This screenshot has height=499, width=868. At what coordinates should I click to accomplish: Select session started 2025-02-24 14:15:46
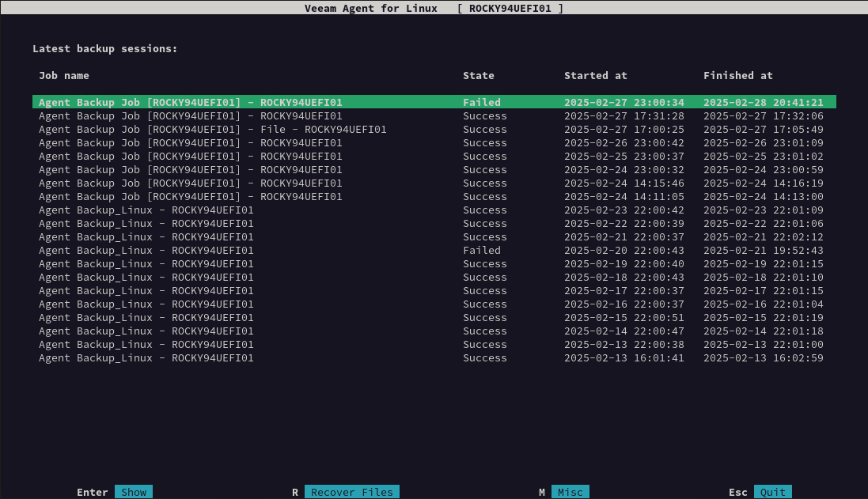point(434,183)
